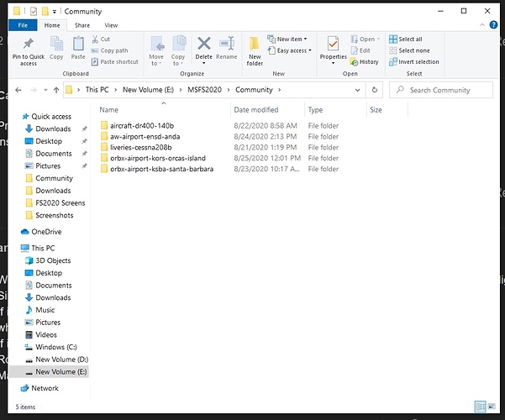Click This PC in the navigation pane
This screenshot has width=505, height=420.
(43, 248)
